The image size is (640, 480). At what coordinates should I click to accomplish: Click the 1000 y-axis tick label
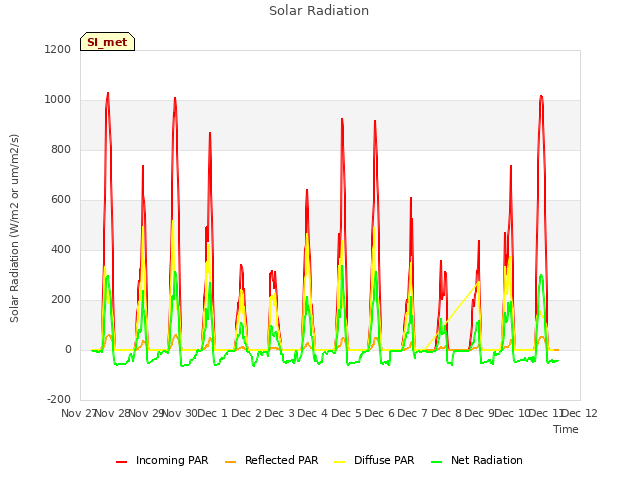[58, 100]
